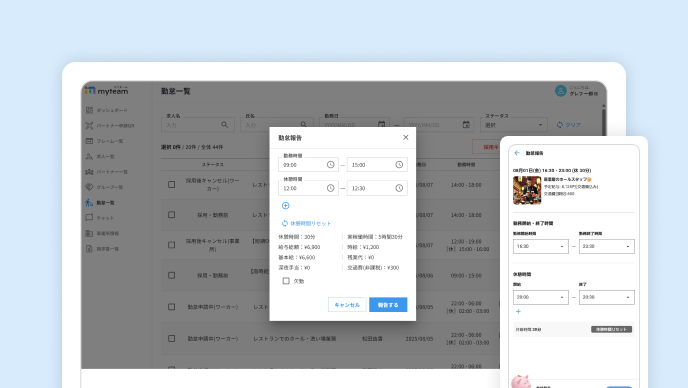Open グループ一覧 in the sidebar
Screen dimensions: 688x388
tap(104, 187)
